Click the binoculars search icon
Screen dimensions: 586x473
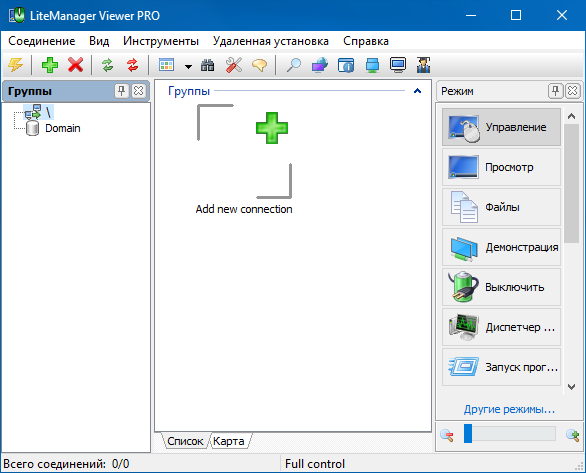click(207, 65)
